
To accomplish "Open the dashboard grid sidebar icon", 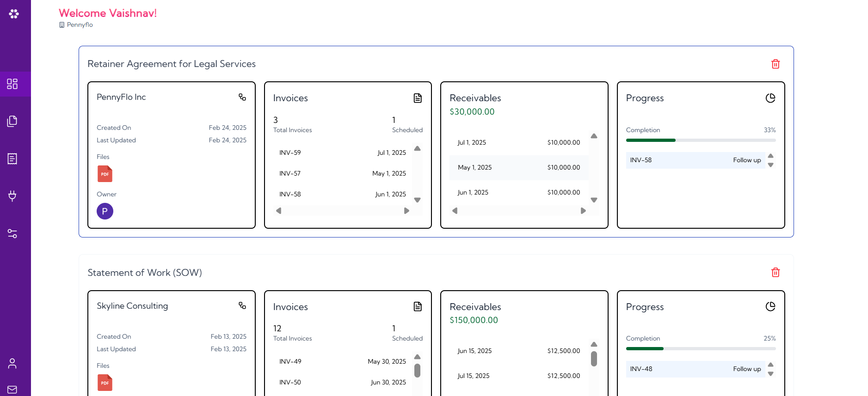I will [12, 84].
